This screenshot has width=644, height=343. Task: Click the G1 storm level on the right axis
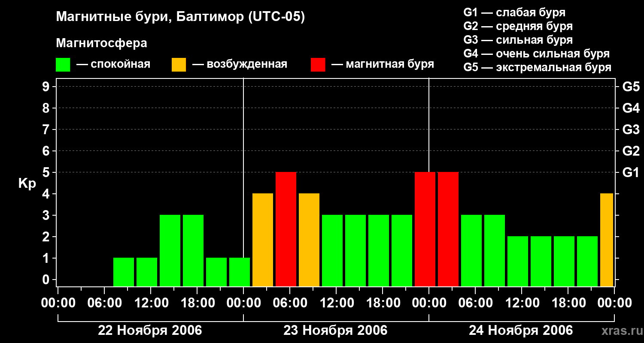click(631, 172)
